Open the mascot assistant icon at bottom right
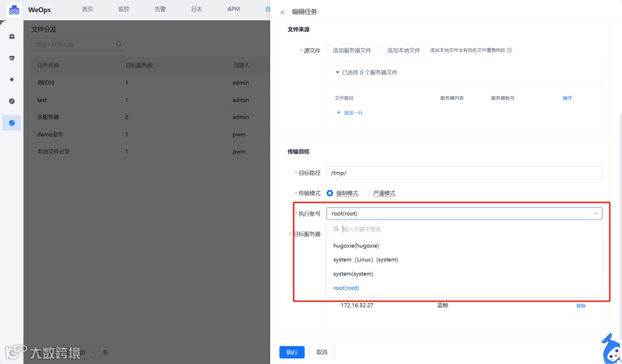 tap(611, 348)
